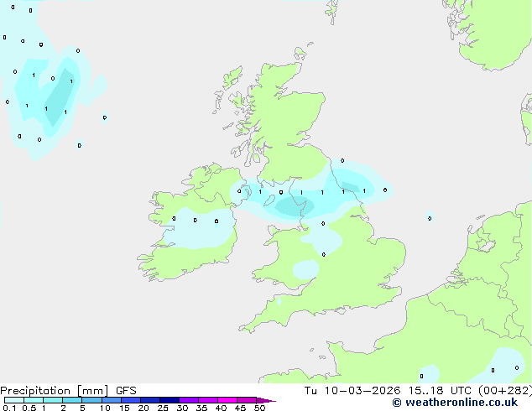The height and width of the screenshot is (411, 532).
Task: Click the 'Tu 10-03-2026 15..18 UTC' timestamp
Action: tap(389, 391)
